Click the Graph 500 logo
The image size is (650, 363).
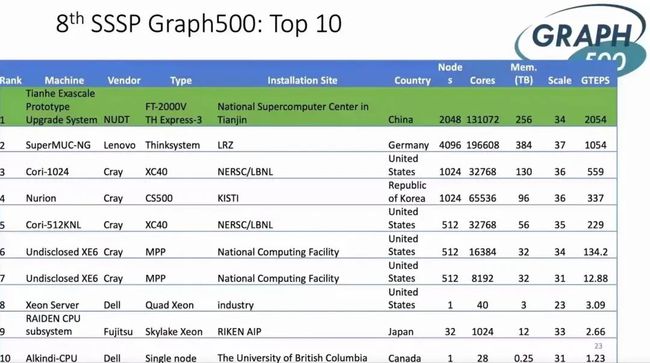(581, 41)
